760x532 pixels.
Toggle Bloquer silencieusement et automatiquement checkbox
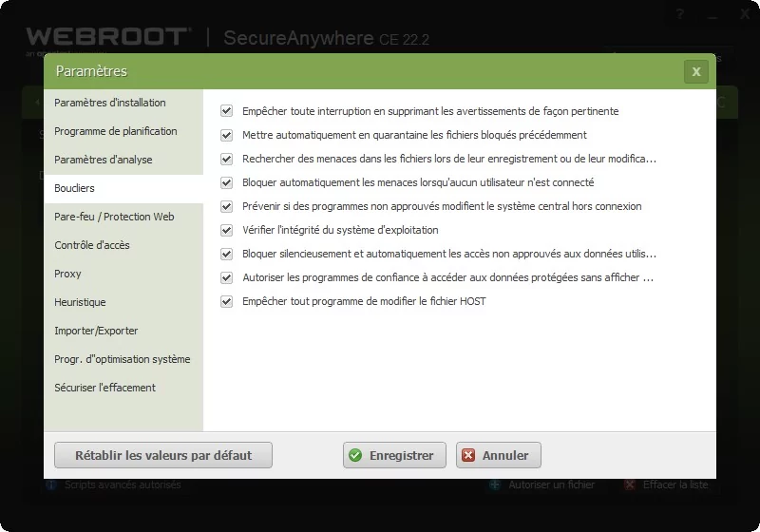(x=226, y=254)
